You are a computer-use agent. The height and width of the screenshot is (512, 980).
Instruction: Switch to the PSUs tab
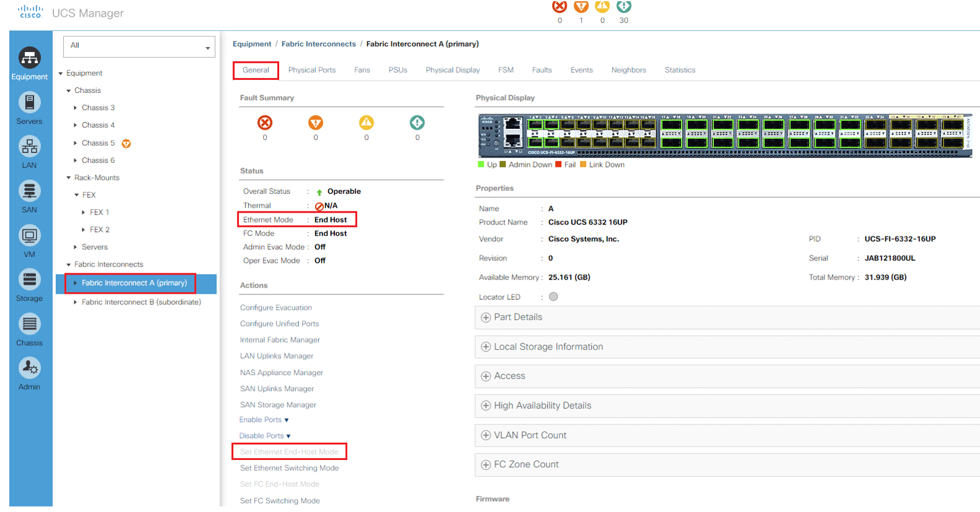click(x=398, y=70)
